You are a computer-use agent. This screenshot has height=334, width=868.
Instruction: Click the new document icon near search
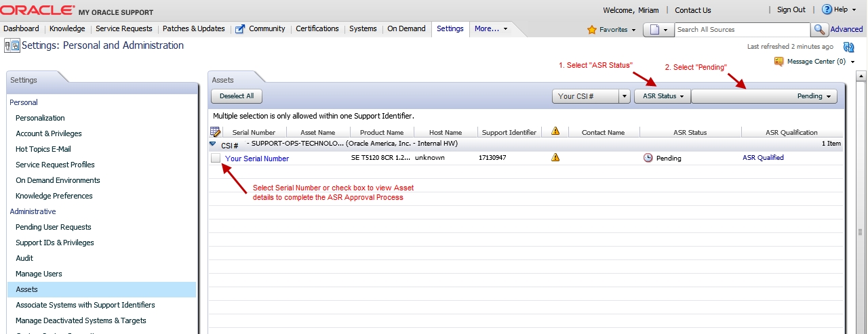(x=653, y=30)
